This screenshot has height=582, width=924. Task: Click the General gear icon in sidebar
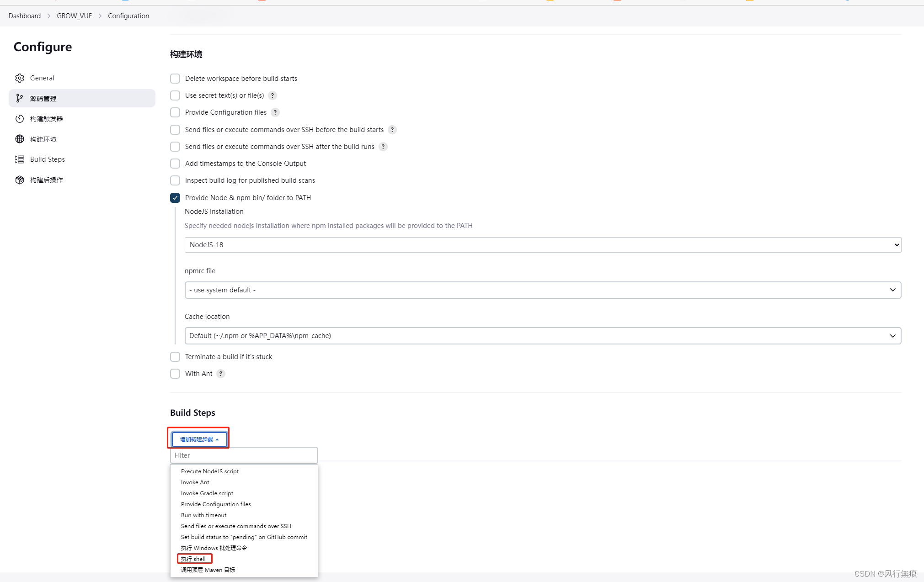point(19,78)
